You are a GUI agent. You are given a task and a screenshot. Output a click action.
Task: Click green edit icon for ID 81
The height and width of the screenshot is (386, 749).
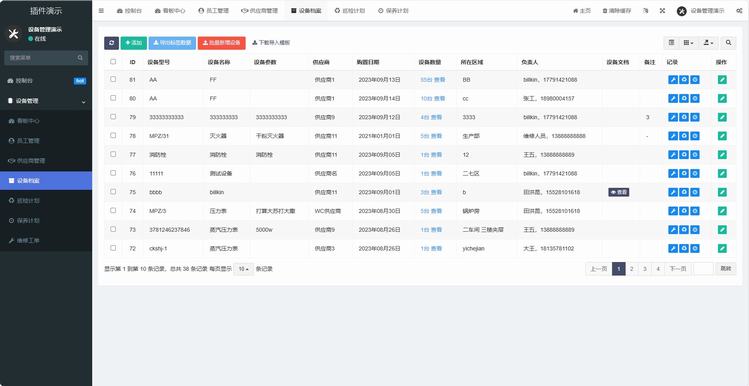pos(722,80)
